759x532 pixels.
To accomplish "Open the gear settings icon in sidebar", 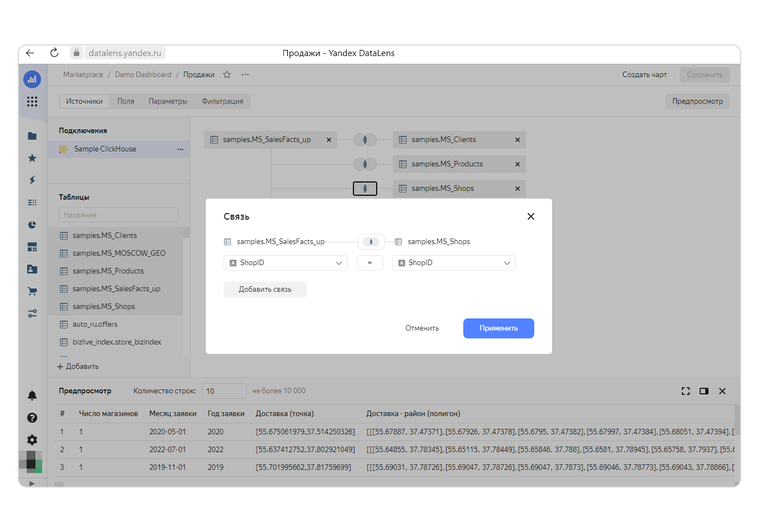I will coord(32,440).
